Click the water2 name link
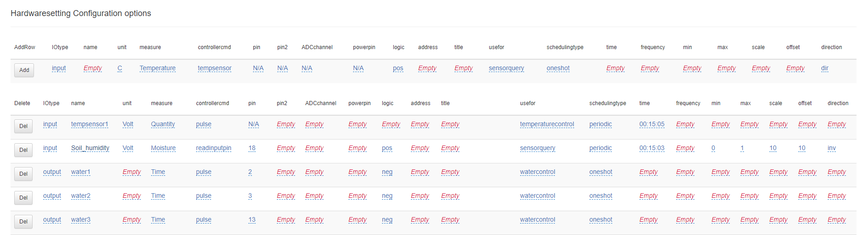This screenshot has width=868, height=235. [80, 196]
